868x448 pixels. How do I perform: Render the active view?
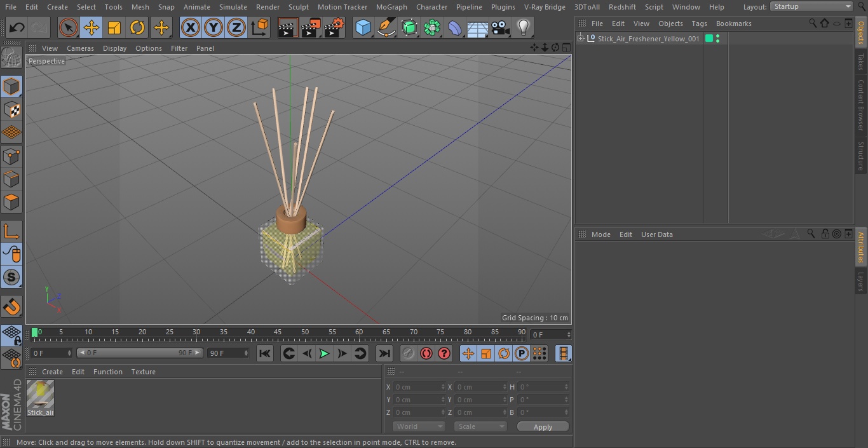click(288, 27)
